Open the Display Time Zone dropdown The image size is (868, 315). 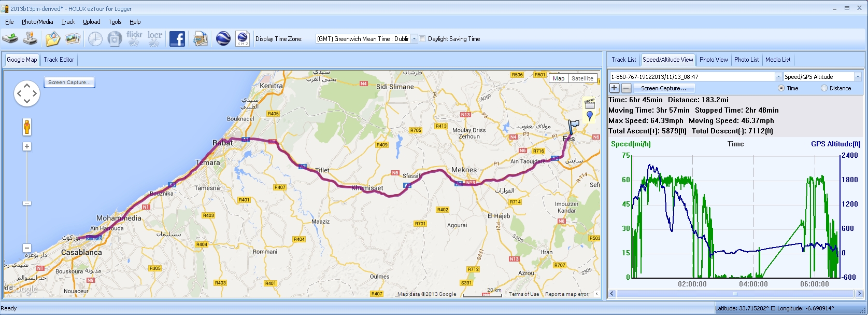tap(414, 39)
